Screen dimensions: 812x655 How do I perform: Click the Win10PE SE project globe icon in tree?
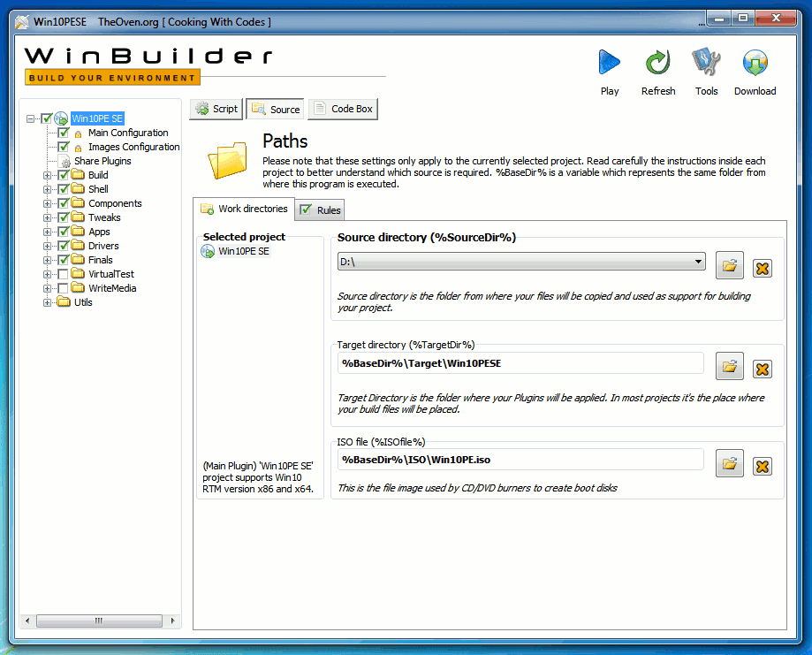(61, 118)
